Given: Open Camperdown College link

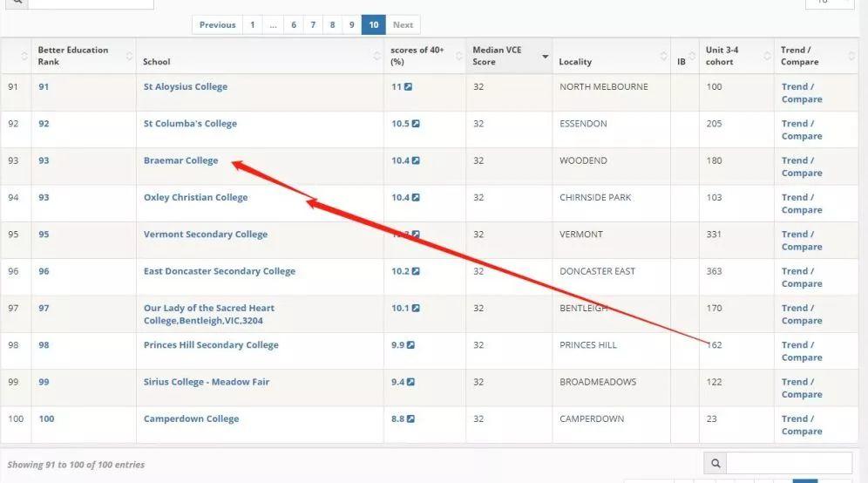Looking at the screenshot, I should pyautogui.click(x=191, y=419).
